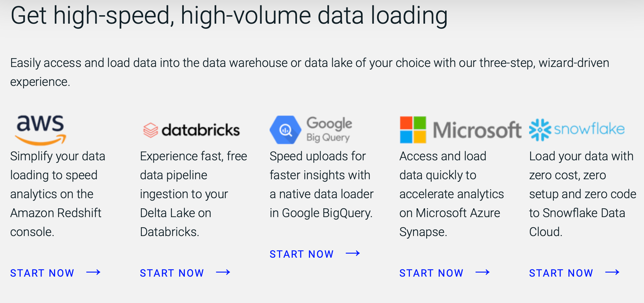Click the arrow after Databricks Start Now
This screenshot has width=644, height=303.
223,272
